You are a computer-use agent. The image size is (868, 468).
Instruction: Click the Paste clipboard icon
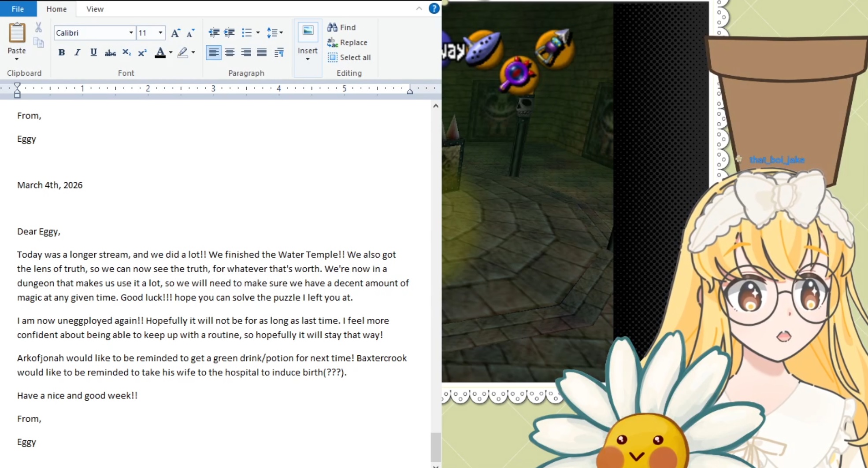(x=17, y=33)
